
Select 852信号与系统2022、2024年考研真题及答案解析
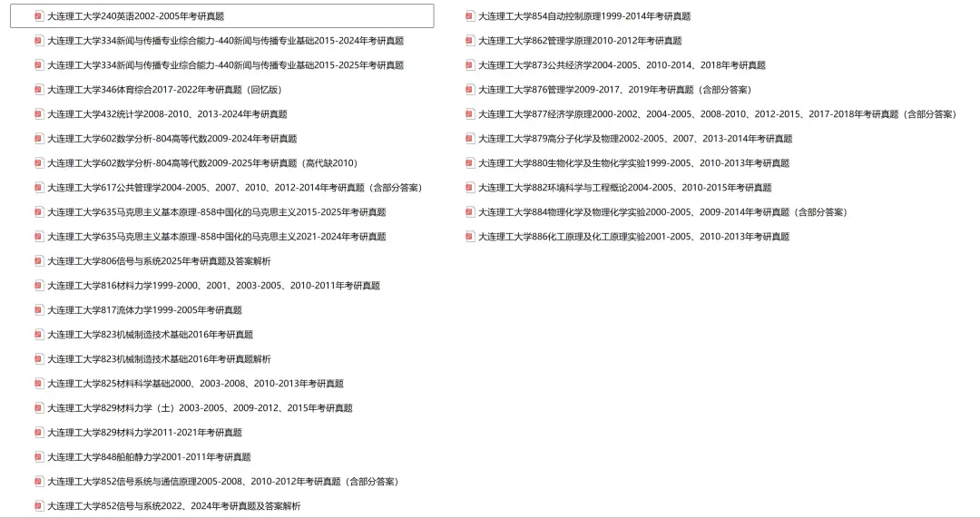[x=173, y=505]
